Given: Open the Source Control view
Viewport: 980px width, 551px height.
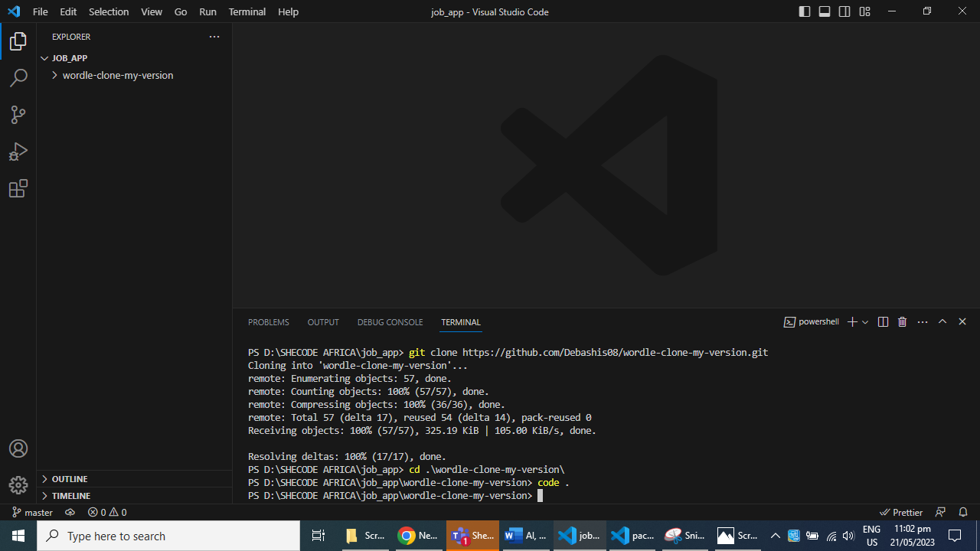Looking at the screenshot, I should coord(18,115).
